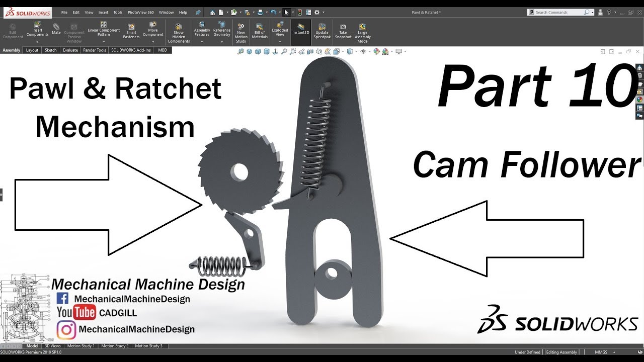Open the Tools menu
This screenshot has height=362, width=644.
tap(118, 12)
